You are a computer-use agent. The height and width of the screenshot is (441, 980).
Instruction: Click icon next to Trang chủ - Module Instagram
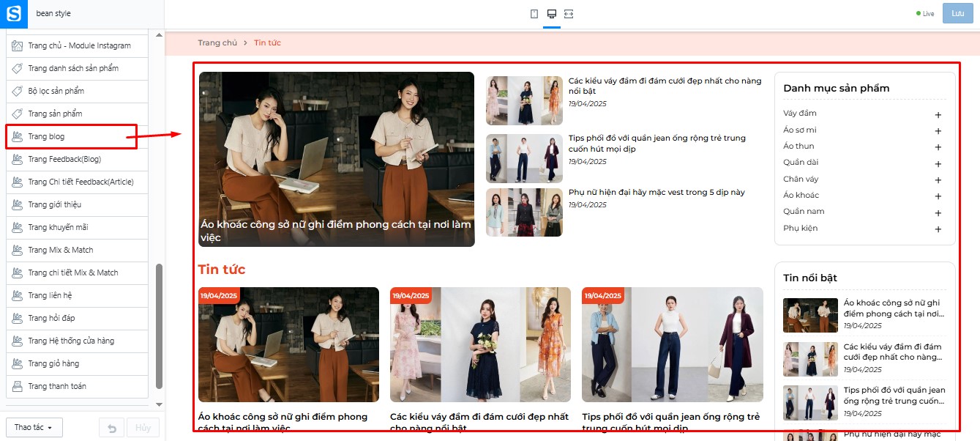18,45
